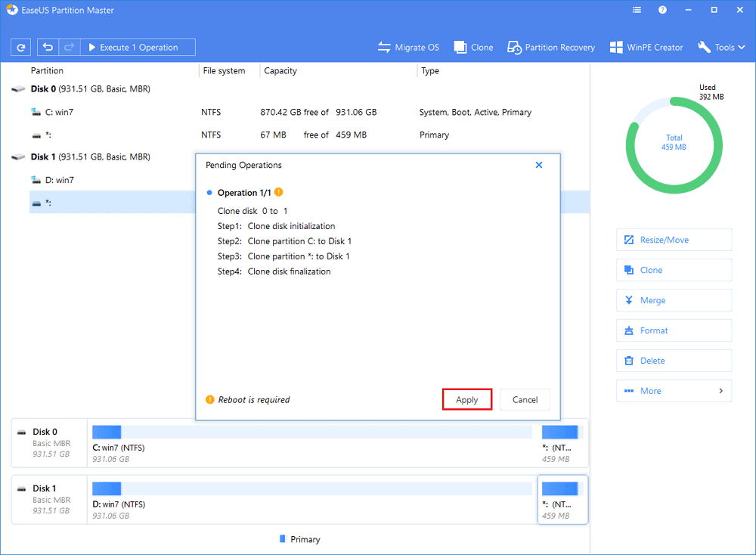Open the help question mark icon

tap(663, 11)
